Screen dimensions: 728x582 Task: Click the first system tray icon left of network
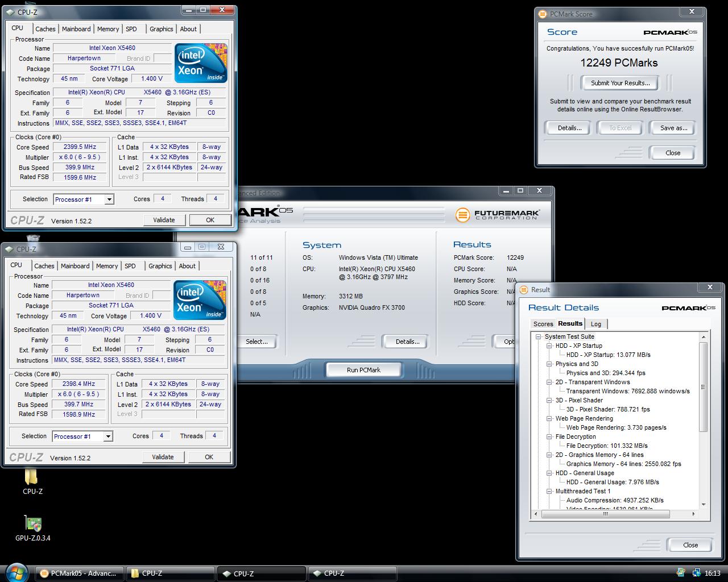coord(681,573)
